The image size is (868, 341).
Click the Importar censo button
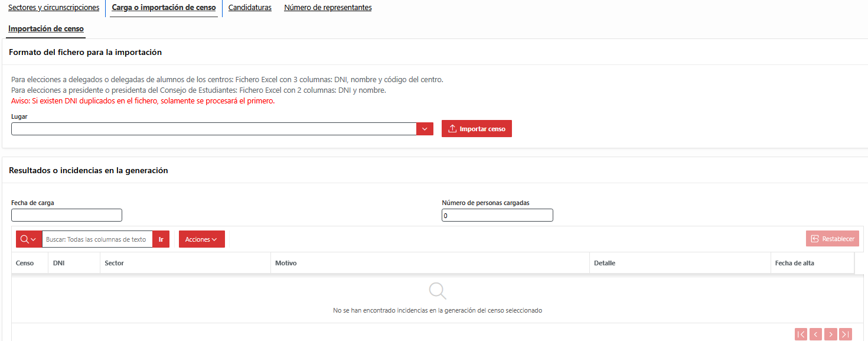477,129
